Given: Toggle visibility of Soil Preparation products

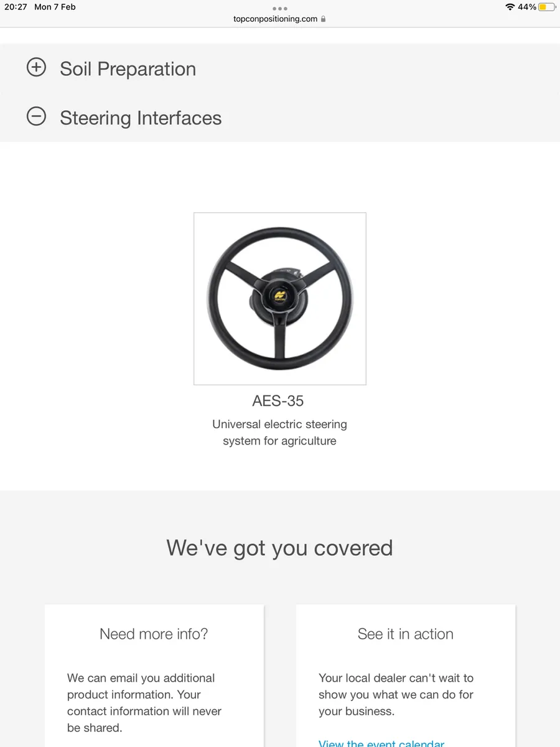Looking at the screenshot, I should [36, 67].
